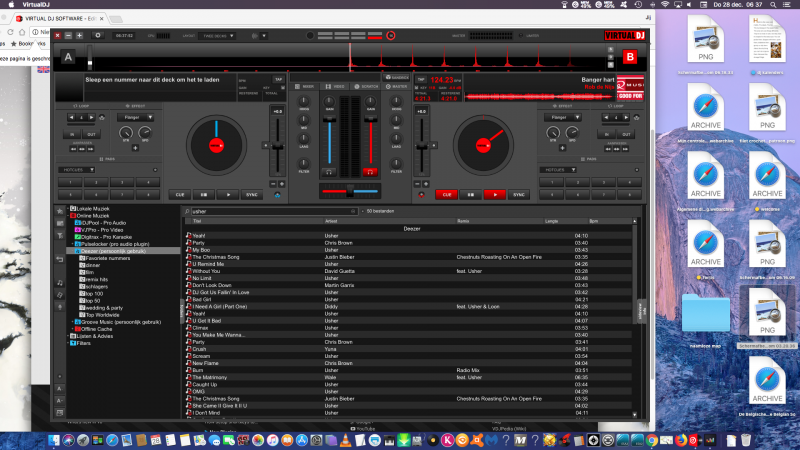Open deck A HOTCUES pads dropdown

(x=77, y=170)
